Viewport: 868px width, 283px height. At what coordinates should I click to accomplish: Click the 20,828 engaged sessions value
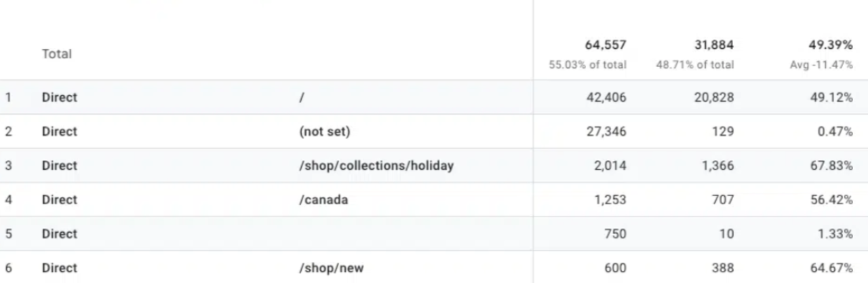click(x=713, y=97)
